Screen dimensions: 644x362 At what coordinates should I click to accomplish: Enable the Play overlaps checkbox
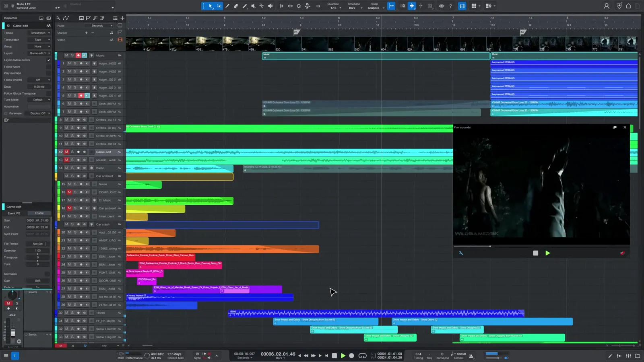click(49, 73)
